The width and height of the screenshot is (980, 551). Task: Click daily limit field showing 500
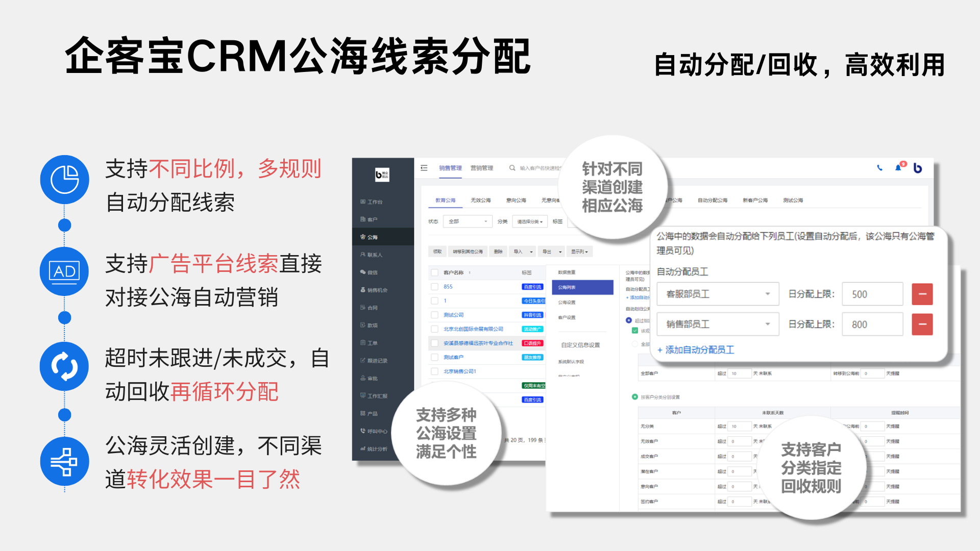tap(872, 294)
